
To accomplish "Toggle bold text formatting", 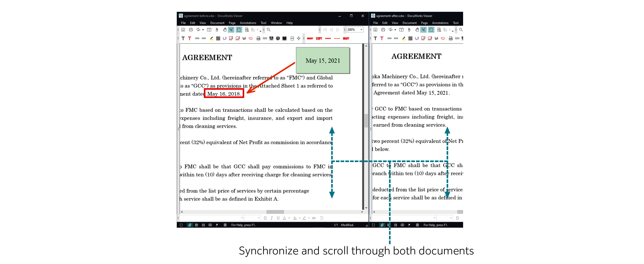I will [x=265, y=218].
